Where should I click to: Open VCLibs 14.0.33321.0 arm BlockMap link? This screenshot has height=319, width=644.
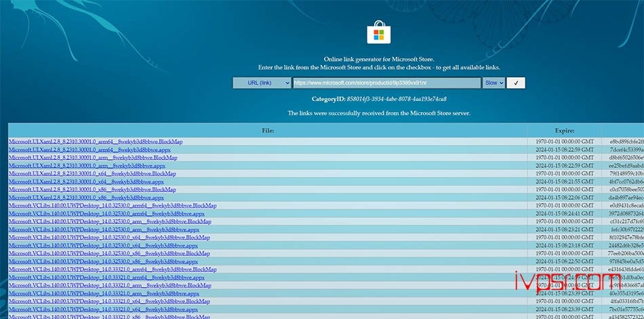click(x=110, y=286)
